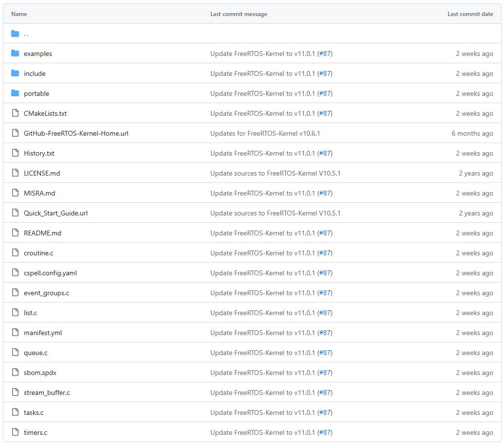Open the MISRA.md commit message link
The height and width of the screenshot is (446, 504).
point(263,193)
